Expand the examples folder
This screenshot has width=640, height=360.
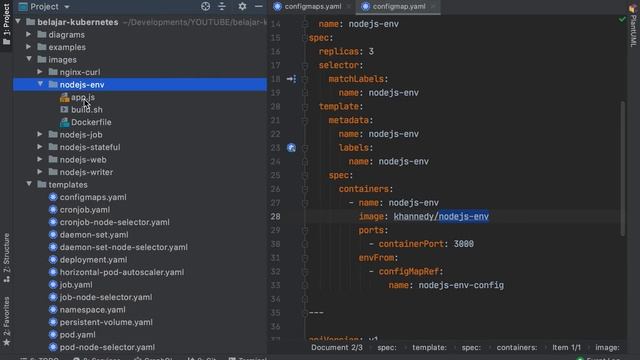(x=29, y=47)
